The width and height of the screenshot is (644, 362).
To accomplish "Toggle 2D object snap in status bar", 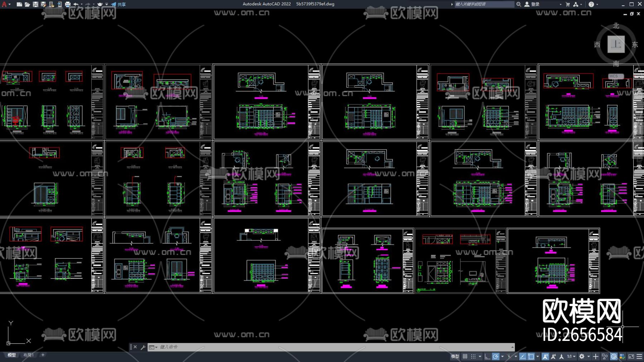I will pyautogui.click(x=531, y=356).
